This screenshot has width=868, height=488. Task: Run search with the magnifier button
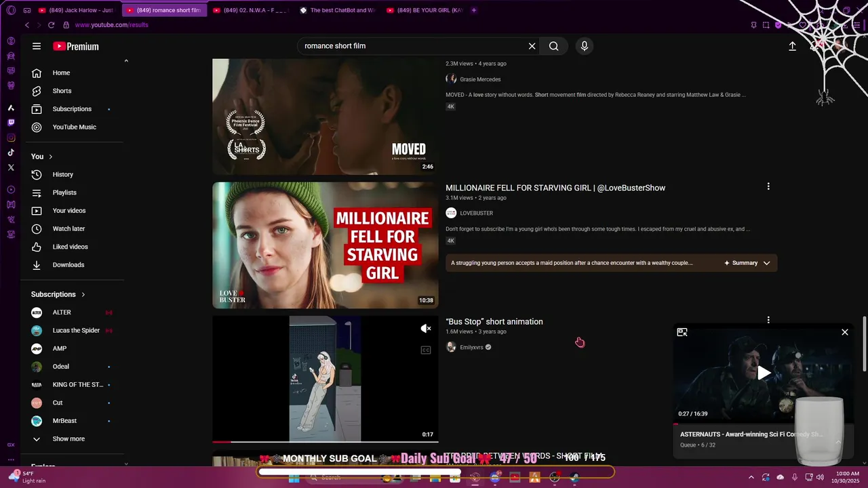(x=554, y=46)
